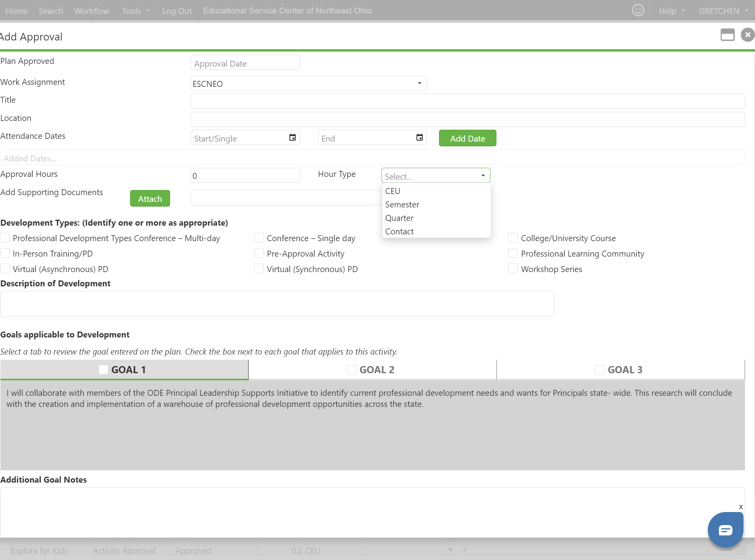The height and width of the screenshot is (560, 755).
Task: Click the Attach button
Action: tap(150, 198)
